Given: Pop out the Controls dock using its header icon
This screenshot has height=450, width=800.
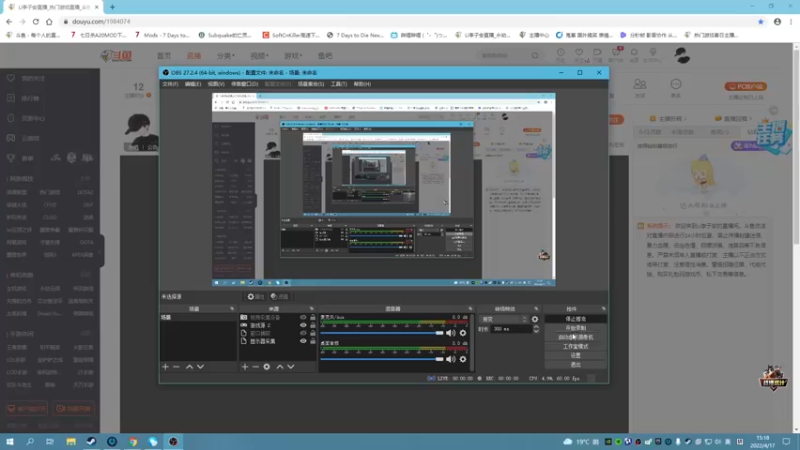Looking at the screenshot, I should [x=604, y=309].
